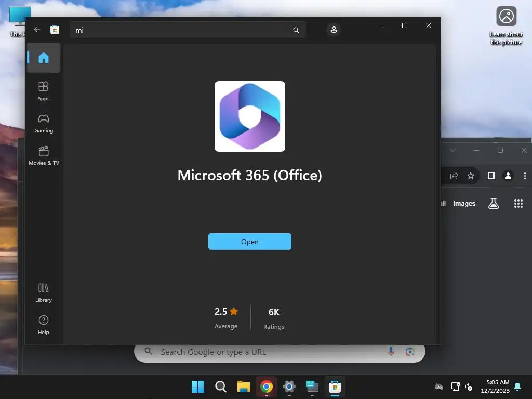
Task: Open Chrome's three-dot menu
Action: point(525,176)
